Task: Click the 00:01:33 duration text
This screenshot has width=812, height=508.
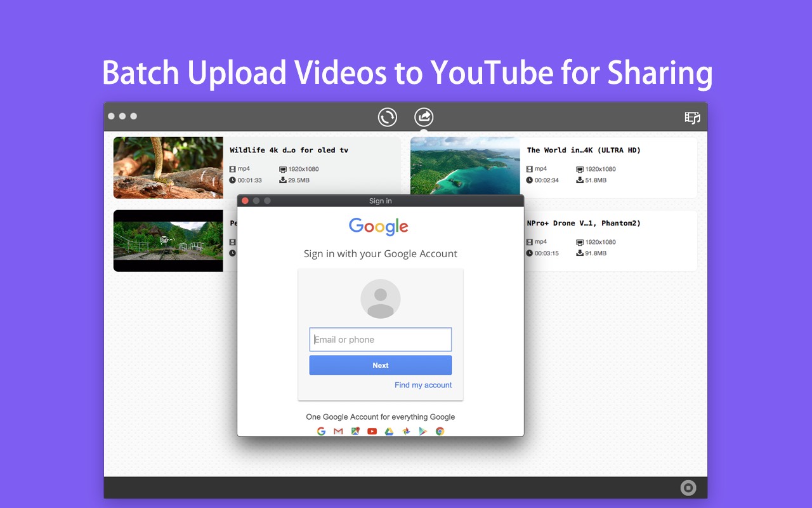Action: 250,180
